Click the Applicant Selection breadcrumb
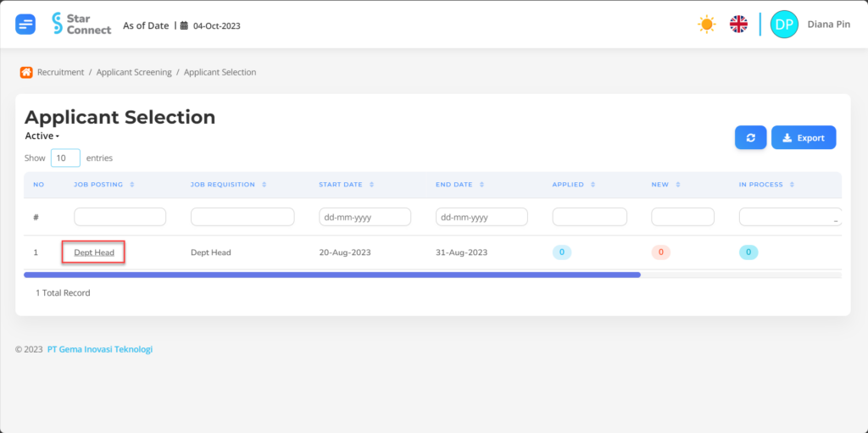This screenshot has height=433, width=868. (220, 72)
